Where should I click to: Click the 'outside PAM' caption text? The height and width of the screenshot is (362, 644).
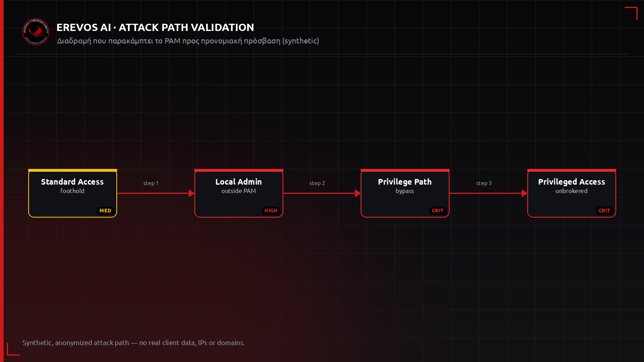click(x=239, y=191)
